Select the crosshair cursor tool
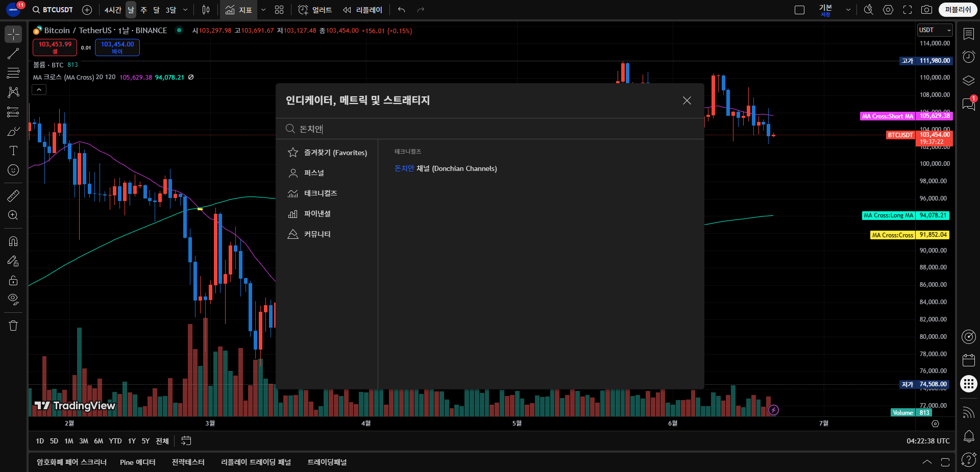 pyautogui.click(x=13, y=34)
